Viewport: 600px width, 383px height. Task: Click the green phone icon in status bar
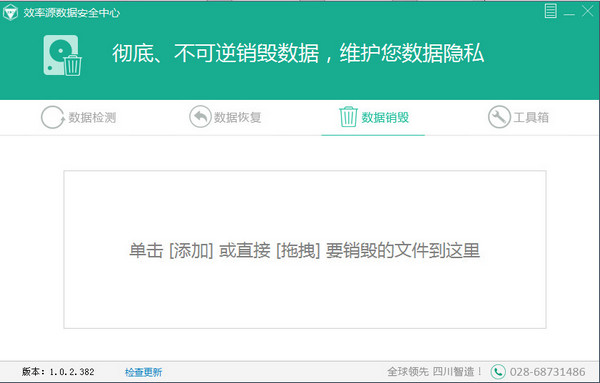coord(498,372)
